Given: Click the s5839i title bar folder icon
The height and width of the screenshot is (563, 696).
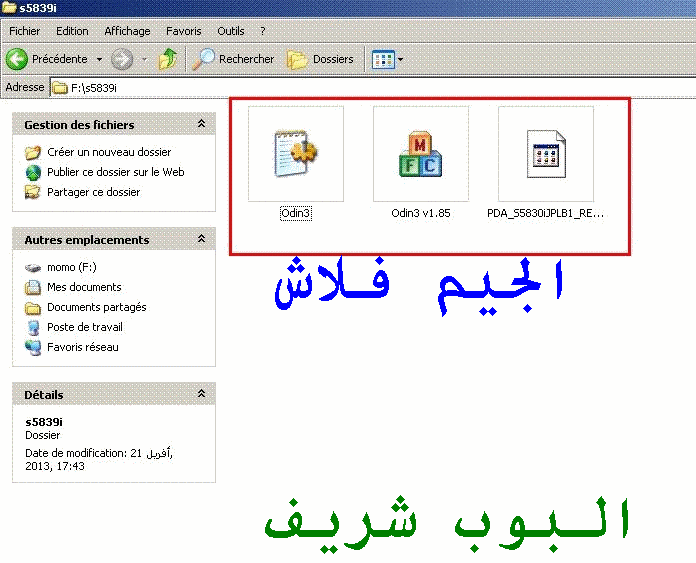Looking at the screenshot, I should (9, 8).
